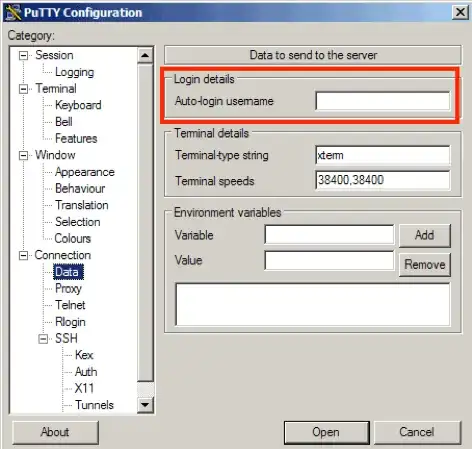Select the Session category

[54, 55]
